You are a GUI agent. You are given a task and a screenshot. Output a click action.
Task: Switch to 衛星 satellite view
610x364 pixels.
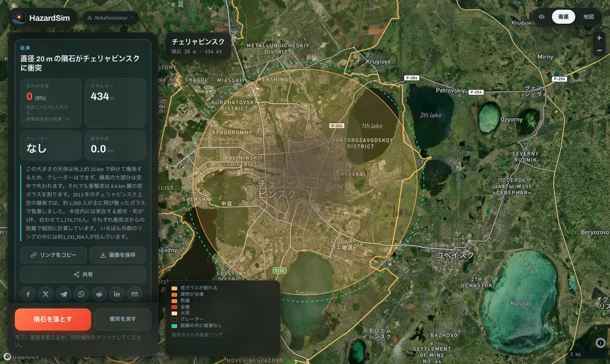(563, 17)
